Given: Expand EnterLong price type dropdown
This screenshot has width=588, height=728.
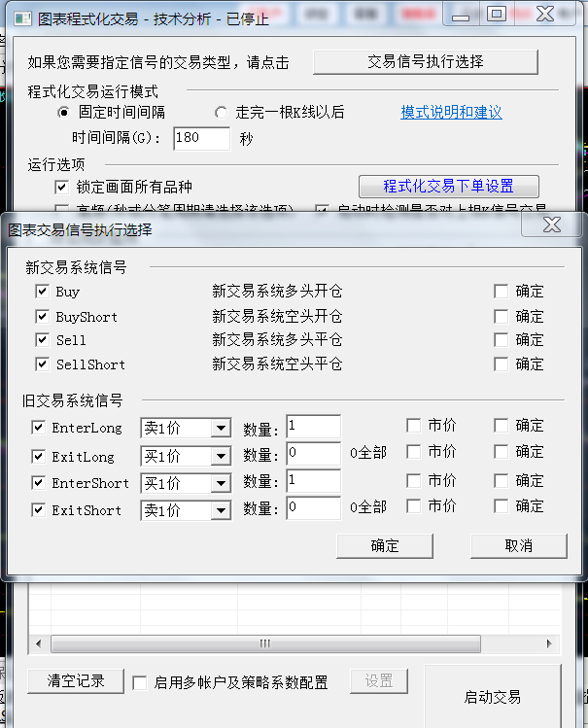Looking at the screenshot, I should click(x=221, y=429).
